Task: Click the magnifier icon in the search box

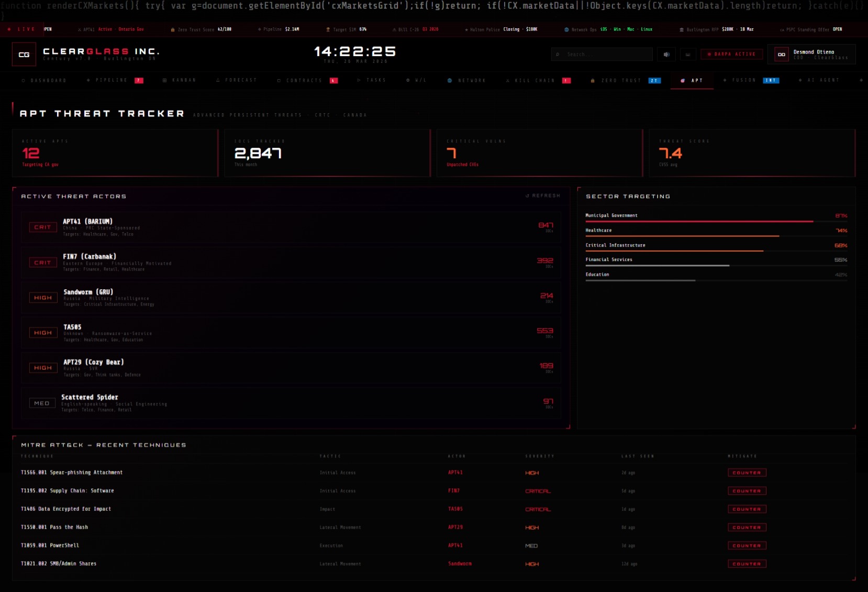Action: tap(558, 54)
